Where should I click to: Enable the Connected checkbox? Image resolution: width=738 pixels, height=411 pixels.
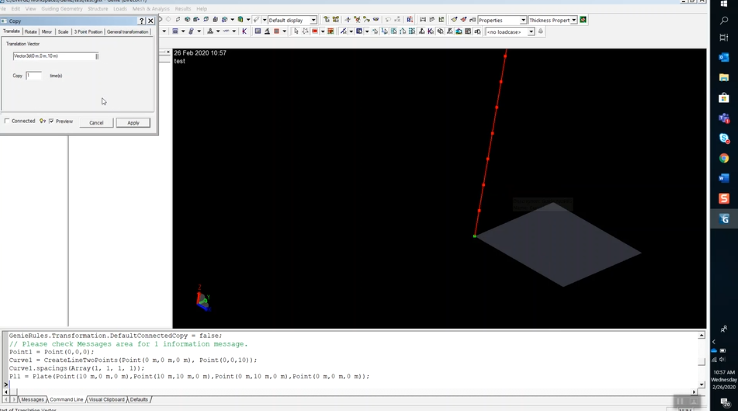pyautogui.click(x=7, y=121)
